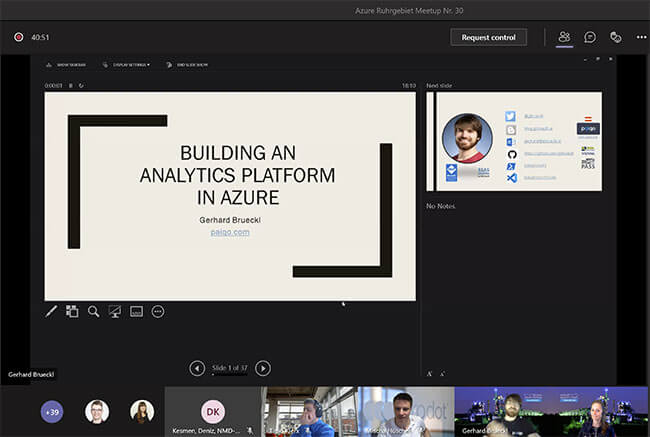The height and width of the screenshot is (437, 650).
Task: Select video tile of man in white shirt
Action: click(x=406, y=412)
